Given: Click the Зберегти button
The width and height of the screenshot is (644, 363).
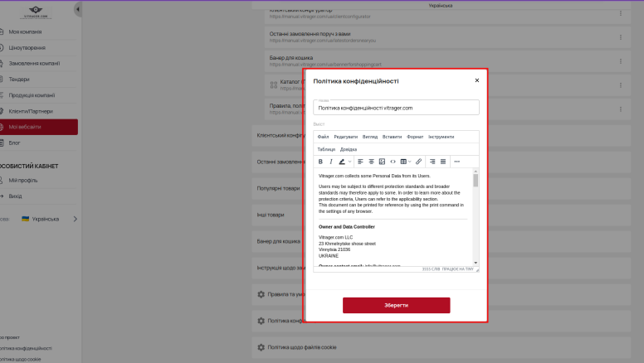Looking at the screenshot, I should 397,305.
